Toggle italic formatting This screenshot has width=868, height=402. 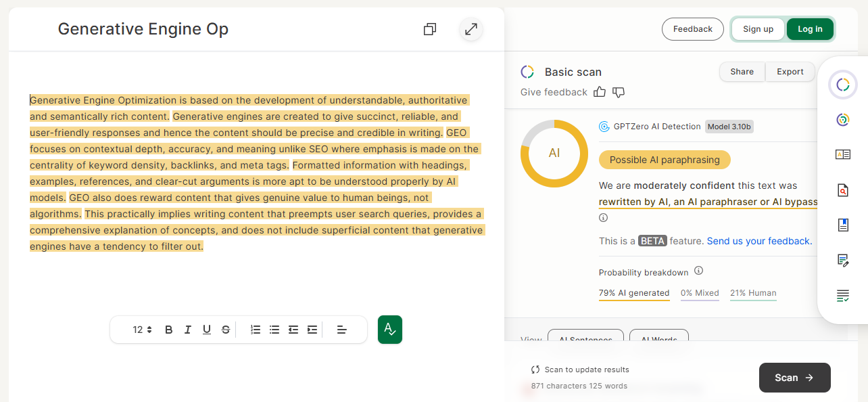[188, 330]
